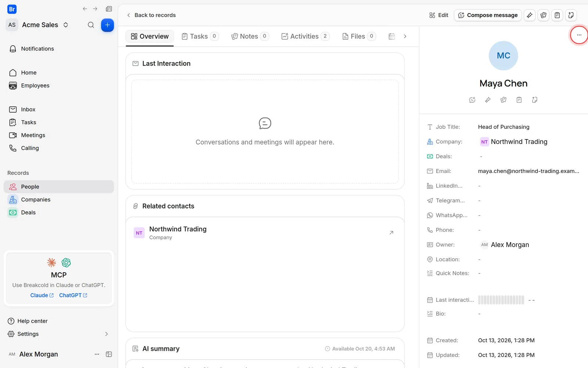Viewport: 588px width, 368px height.
Task: Click clipboard task icon below Maya Chen's name
Action: coord(519,100)
